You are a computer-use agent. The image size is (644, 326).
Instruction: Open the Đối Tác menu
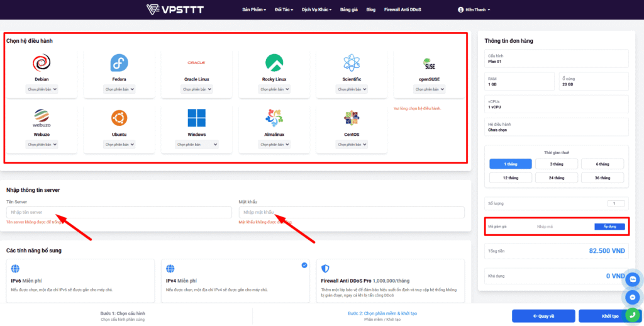[284, 9]
